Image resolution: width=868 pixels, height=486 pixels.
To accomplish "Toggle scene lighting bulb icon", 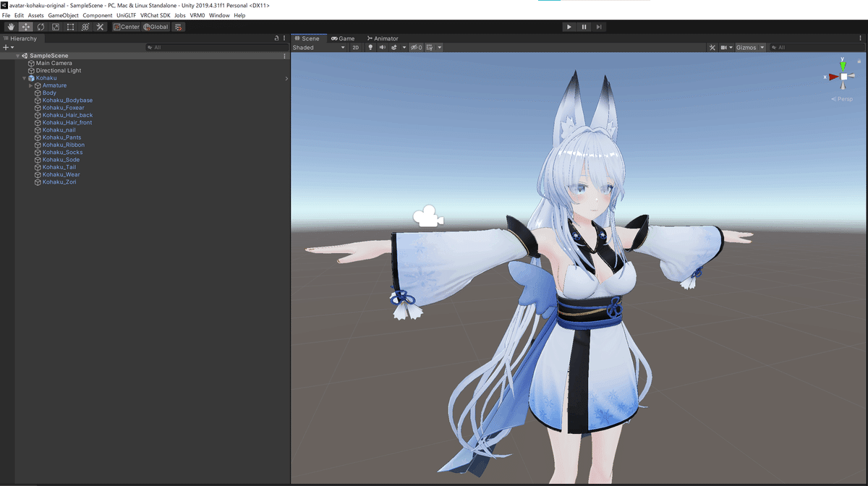I will 370,48.
